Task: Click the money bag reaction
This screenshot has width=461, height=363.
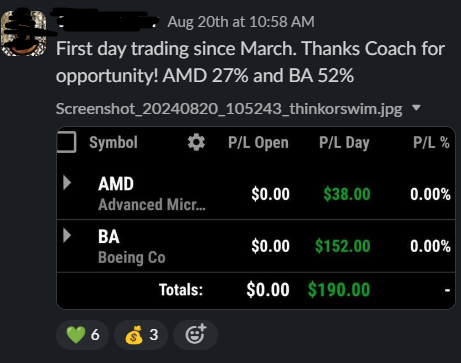Action: pos(141,335)
